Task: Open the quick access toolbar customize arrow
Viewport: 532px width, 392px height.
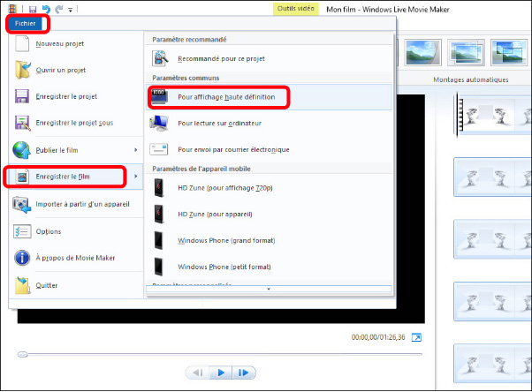Action: tap(70, 10)
